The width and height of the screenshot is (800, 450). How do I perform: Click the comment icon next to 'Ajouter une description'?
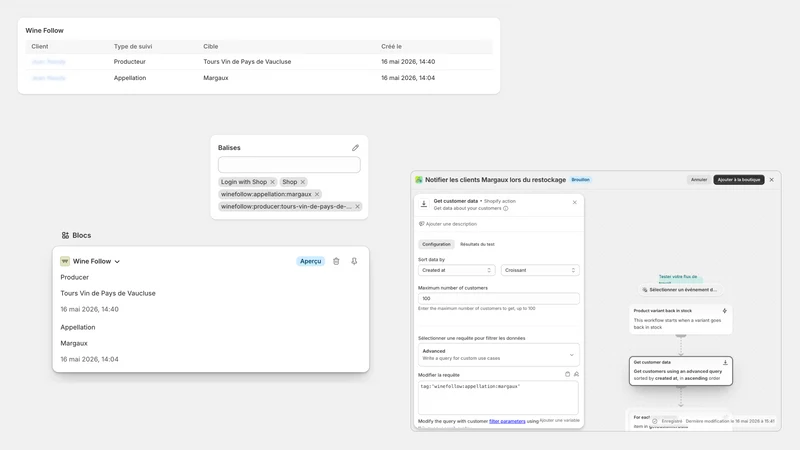(x=421, y=224)
